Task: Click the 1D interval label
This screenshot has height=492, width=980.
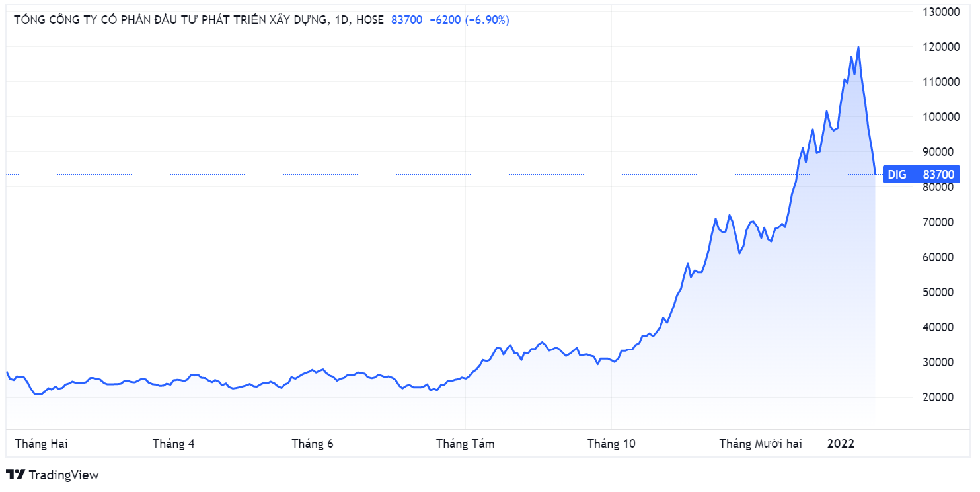Action: [x=342, y=20]
